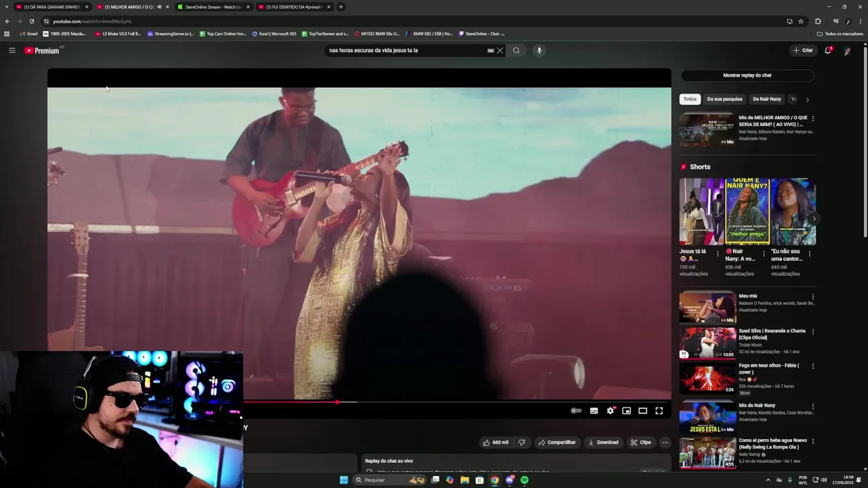Open a new browser tab
This screenshot has width=868, height=488.
(340, 7)
